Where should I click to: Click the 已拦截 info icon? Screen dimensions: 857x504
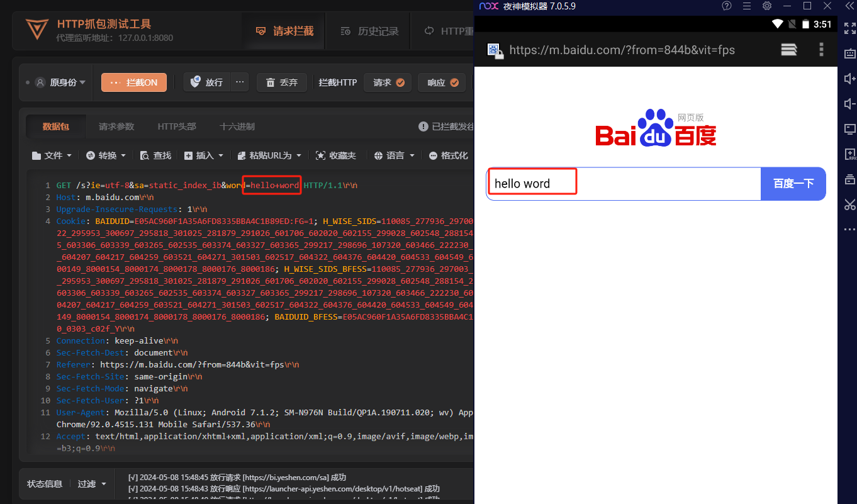tap(423, 126)
